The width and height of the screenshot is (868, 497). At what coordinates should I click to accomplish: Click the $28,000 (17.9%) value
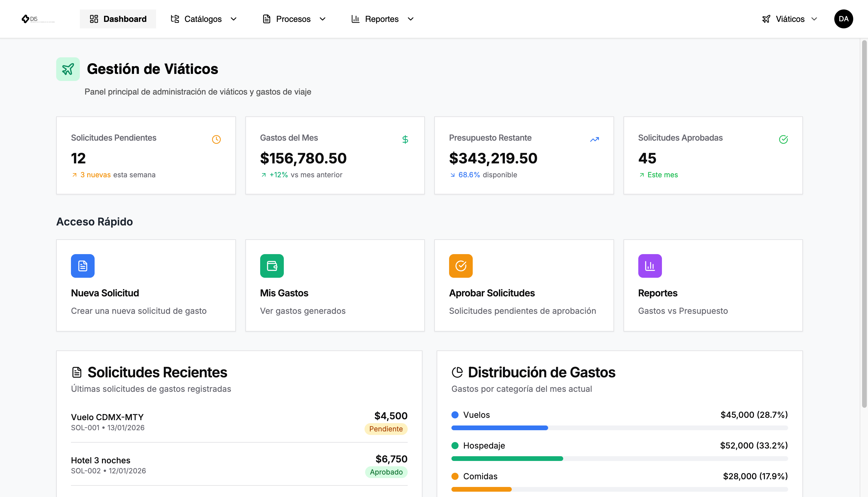coord(755,476)
